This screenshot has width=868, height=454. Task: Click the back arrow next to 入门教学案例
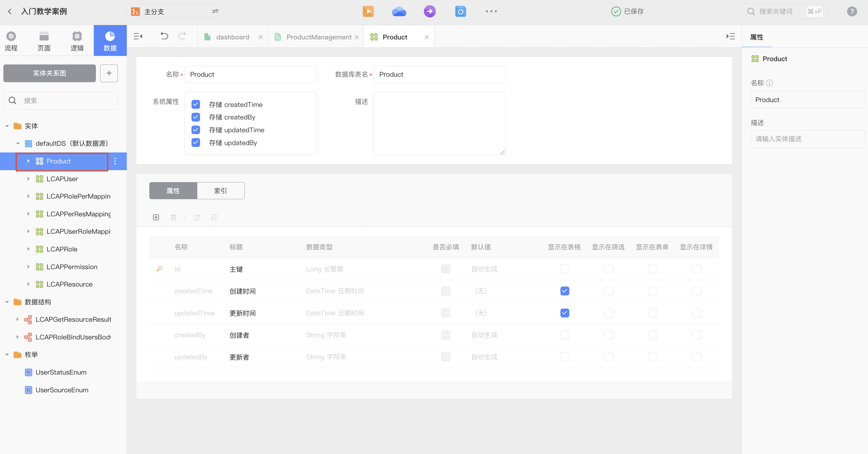click(x=10, y=12)
